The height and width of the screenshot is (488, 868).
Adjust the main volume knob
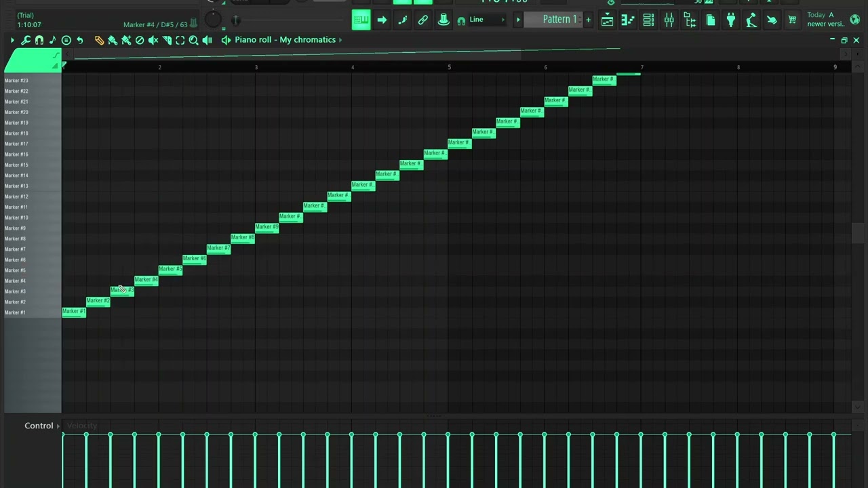pos(212,20)
